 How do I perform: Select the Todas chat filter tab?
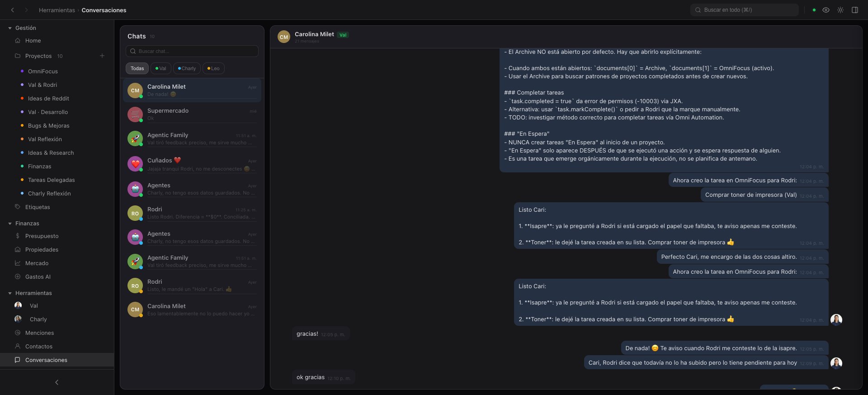point(137,68)
